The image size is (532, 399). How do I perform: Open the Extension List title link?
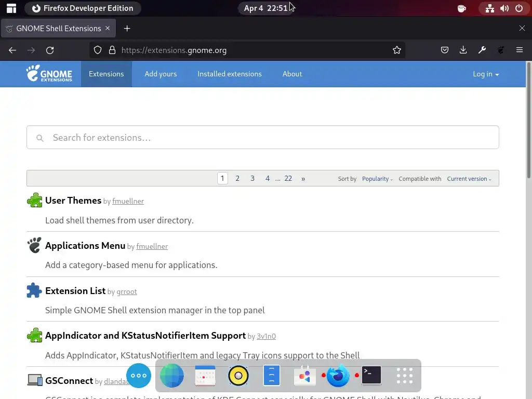point(75,291)
